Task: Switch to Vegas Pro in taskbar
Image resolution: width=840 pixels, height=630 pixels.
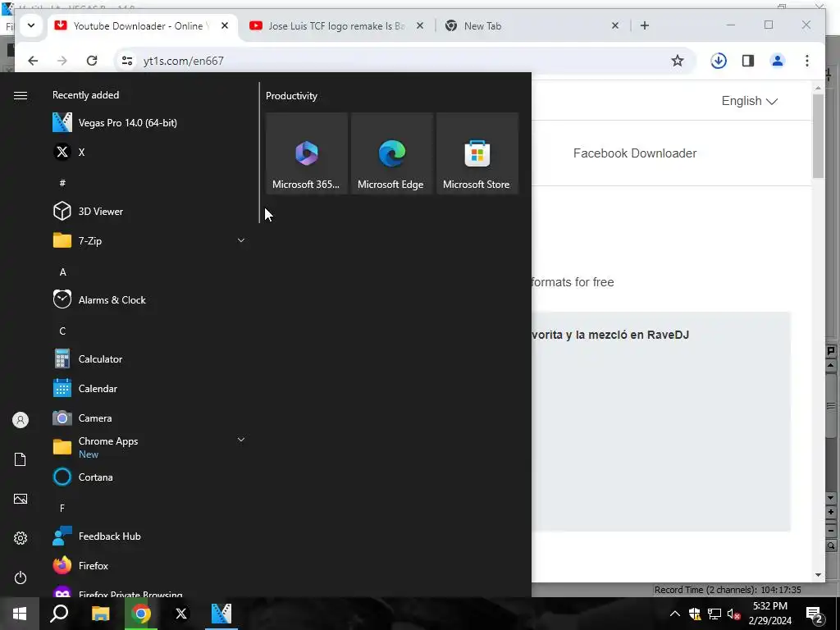Action: (x=221, y=614)
